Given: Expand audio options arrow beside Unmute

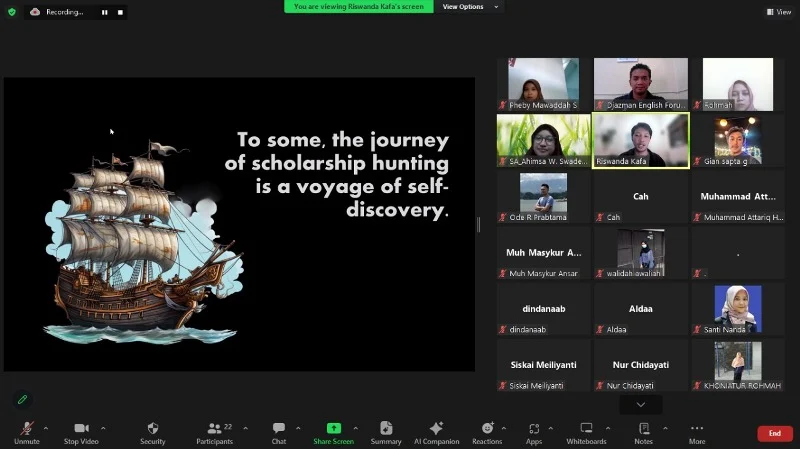Looking at the screenshot, I should click(x=45, y=427).
